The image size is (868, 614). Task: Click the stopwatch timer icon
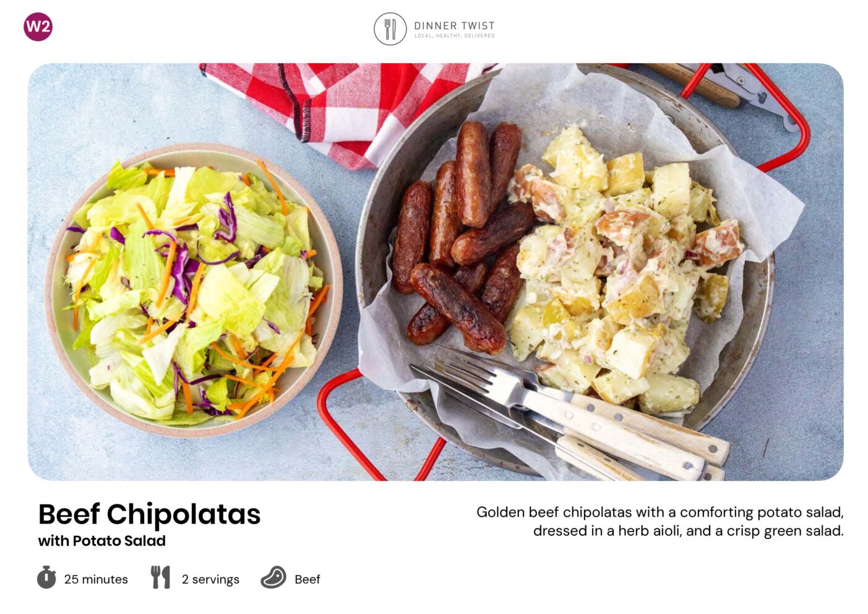[46, 577]
